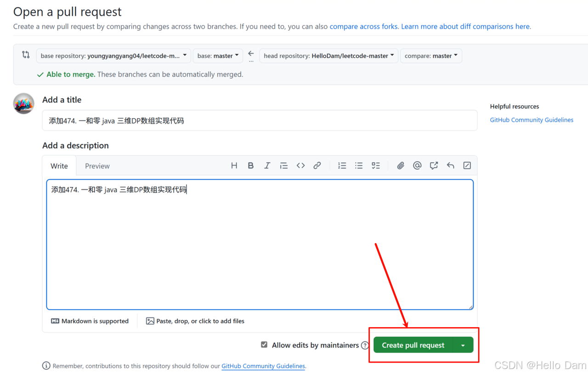Apply italic formatting in description editor
This screenshot has width=588, height=375.
tap(267, 165)
